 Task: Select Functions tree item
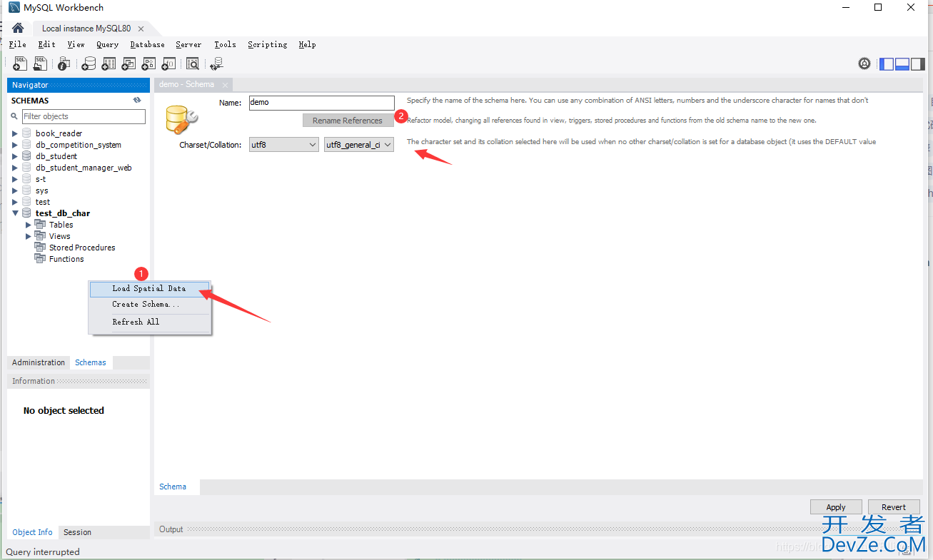[66, 259]
